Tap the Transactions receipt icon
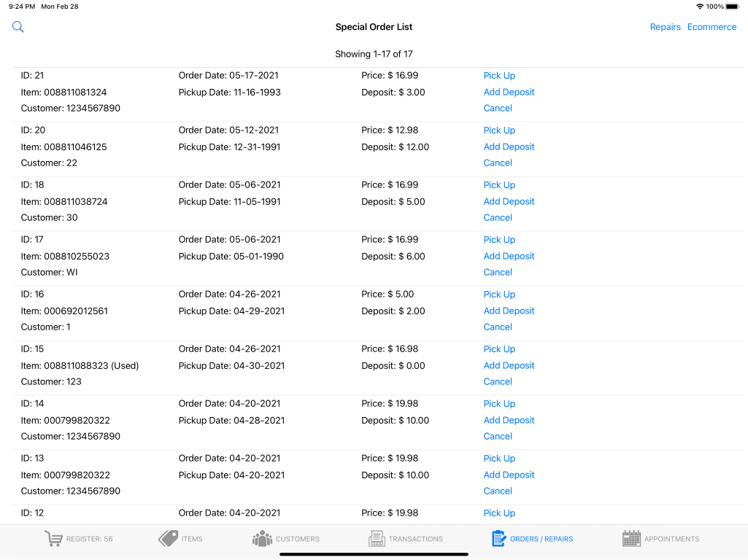This screenshot has width=748, height=560. point(377,539)
